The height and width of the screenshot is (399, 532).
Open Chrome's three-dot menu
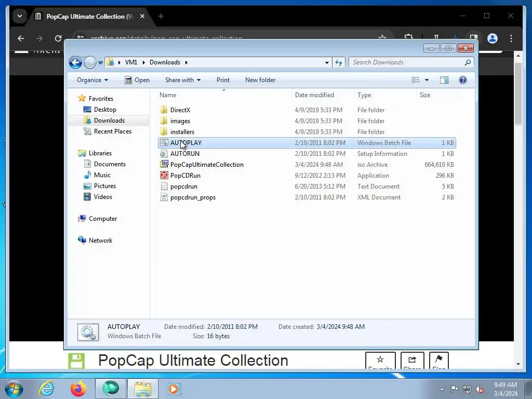pos(511,38)
